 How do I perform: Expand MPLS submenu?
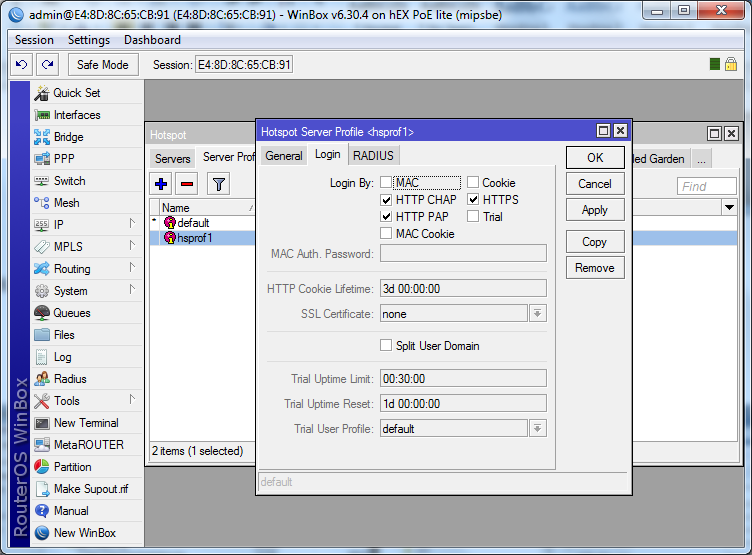(x=132, y=246)
